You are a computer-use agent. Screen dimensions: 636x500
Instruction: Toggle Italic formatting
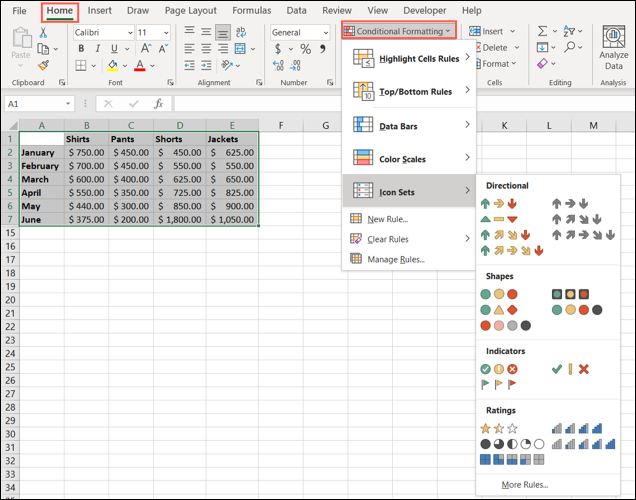click(x=97, y=49)
